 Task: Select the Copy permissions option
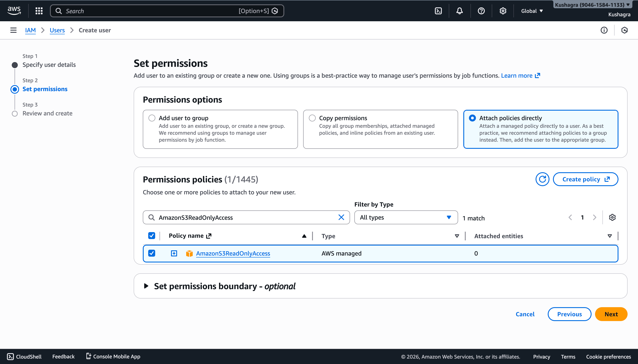312,118
